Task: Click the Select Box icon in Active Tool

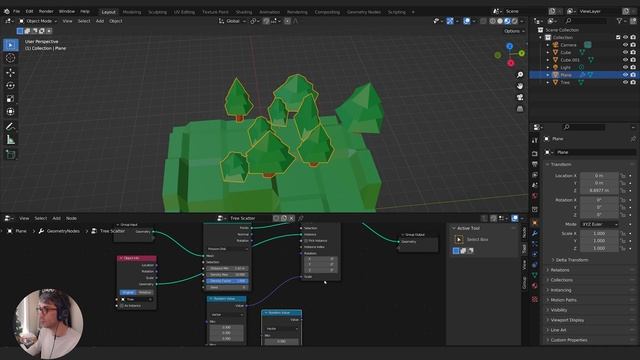Action: click(x=459, y=240)
